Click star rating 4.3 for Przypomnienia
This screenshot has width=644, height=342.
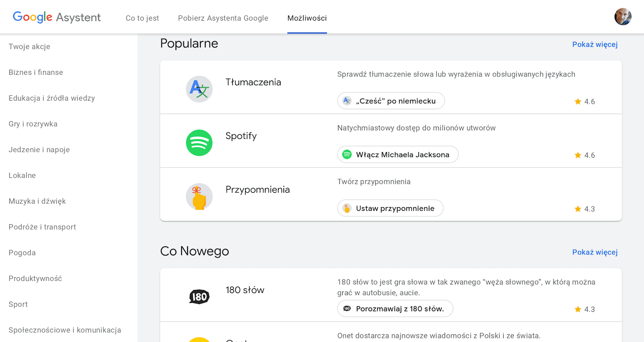(x=584, y=209)
